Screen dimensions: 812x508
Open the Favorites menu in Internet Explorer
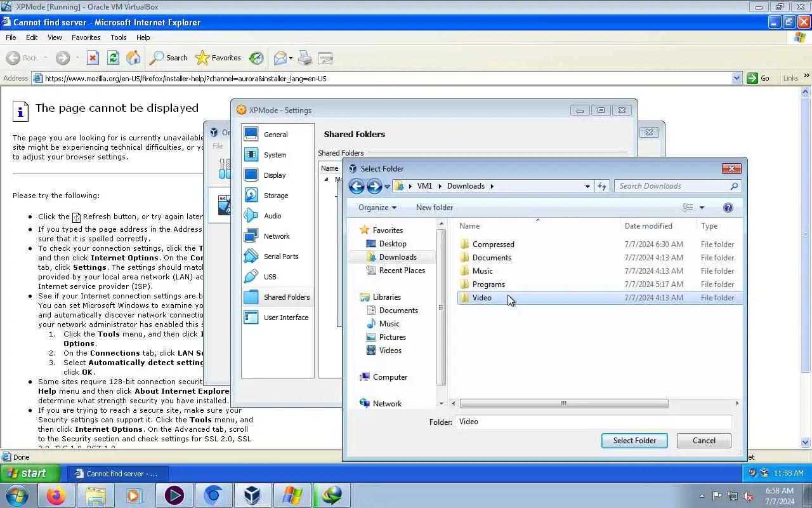click(x=86, y=37)
